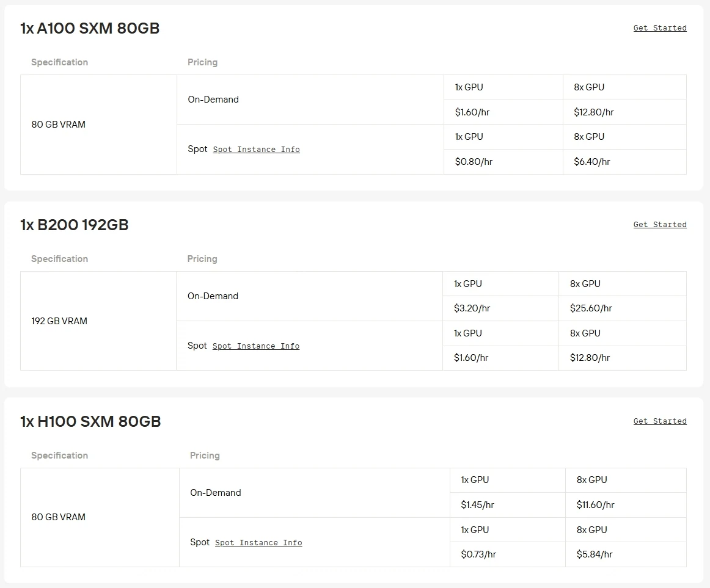The image size is (710, 588).
Task: Click 1x GPU header in A100 Spot row
Action: (x=469, y=137)
